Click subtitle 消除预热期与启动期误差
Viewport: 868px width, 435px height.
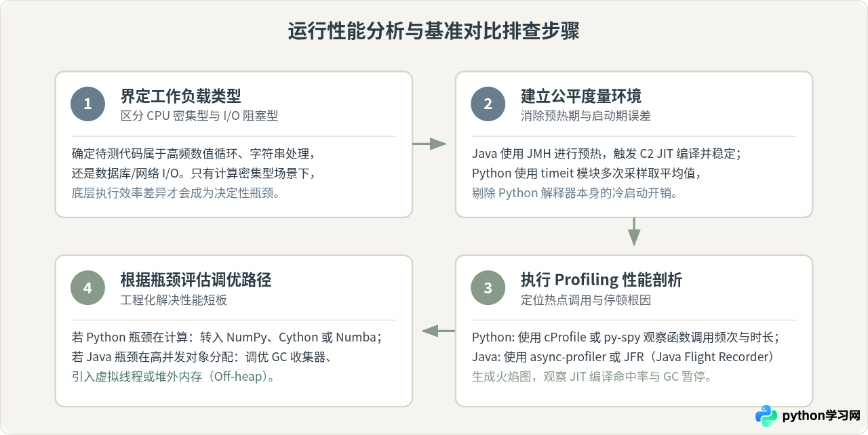point(586,116)
